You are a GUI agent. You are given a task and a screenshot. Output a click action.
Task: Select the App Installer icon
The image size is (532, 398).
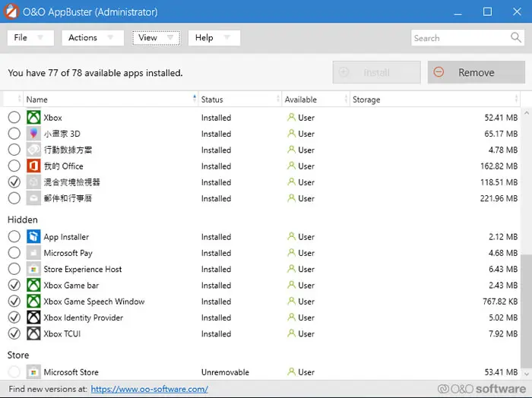pyautogui.click(x=33, y=237)
